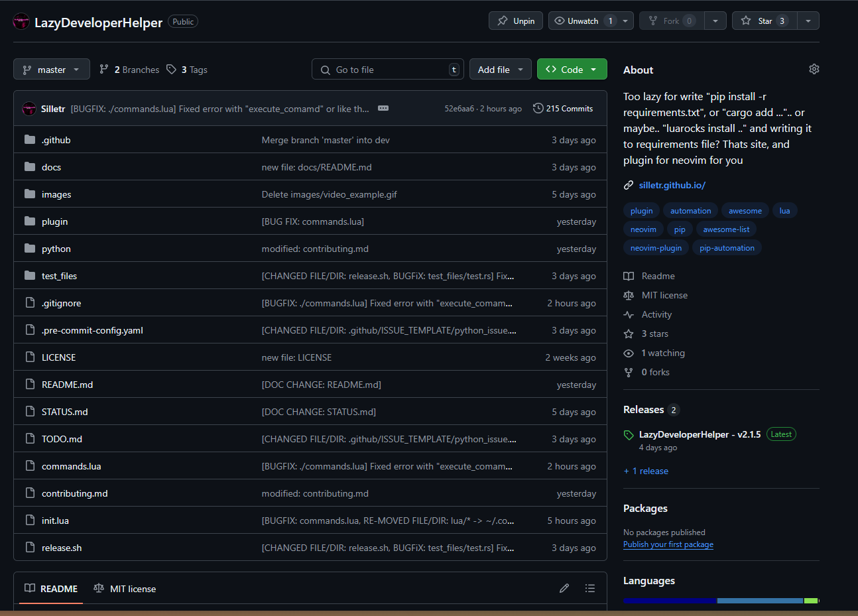Open the init.lua file
The image size is (858, 616).
[x=55, y=521]
